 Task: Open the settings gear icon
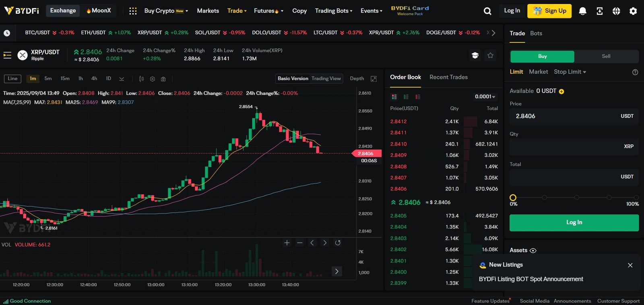(633, 11)
